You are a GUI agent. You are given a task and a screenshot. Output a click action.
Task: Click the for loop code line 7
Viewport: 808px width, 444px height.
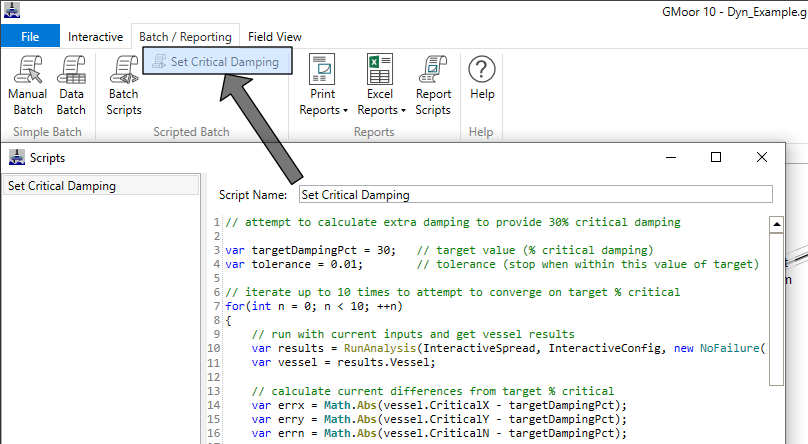314,306
